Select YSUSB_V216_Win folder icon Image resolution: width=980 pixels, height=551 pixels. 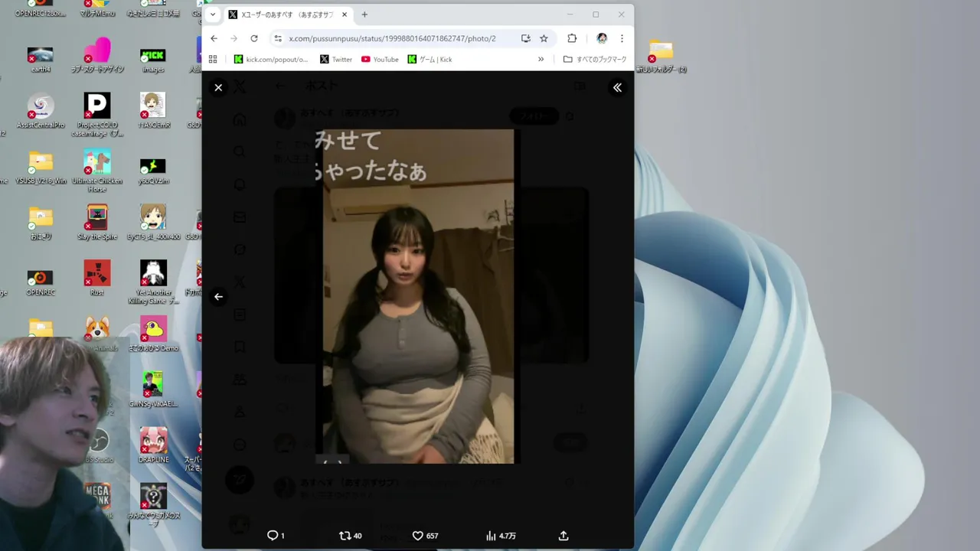click(41, 167)
